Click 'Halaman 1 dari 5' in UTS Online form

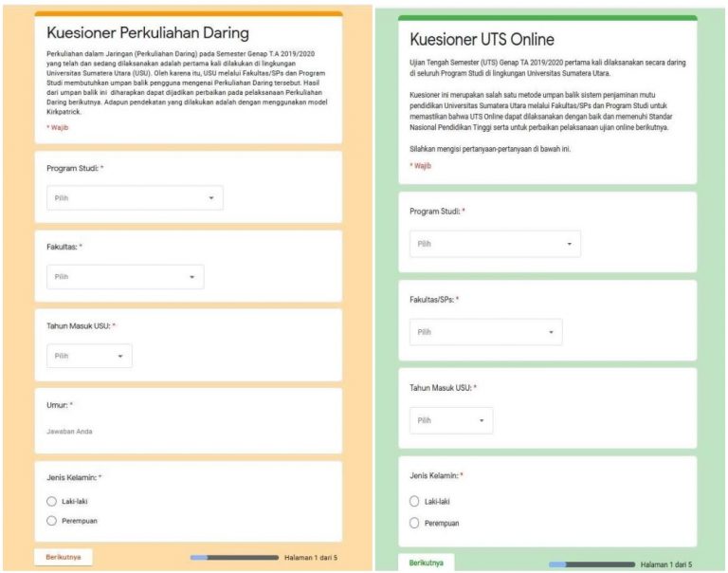pyautogui.click(x=665, y=564)
